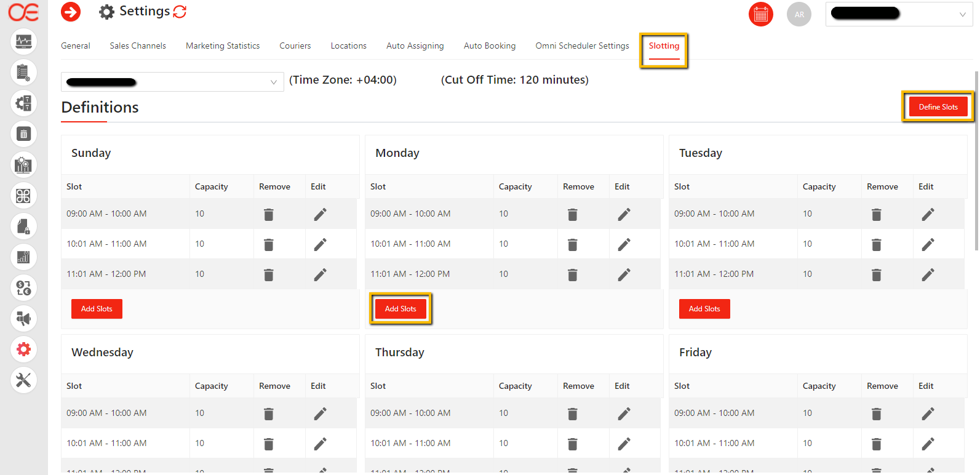Open the megaphone marketing sidebar icon

pyautogui.click(x=23, y=319)
